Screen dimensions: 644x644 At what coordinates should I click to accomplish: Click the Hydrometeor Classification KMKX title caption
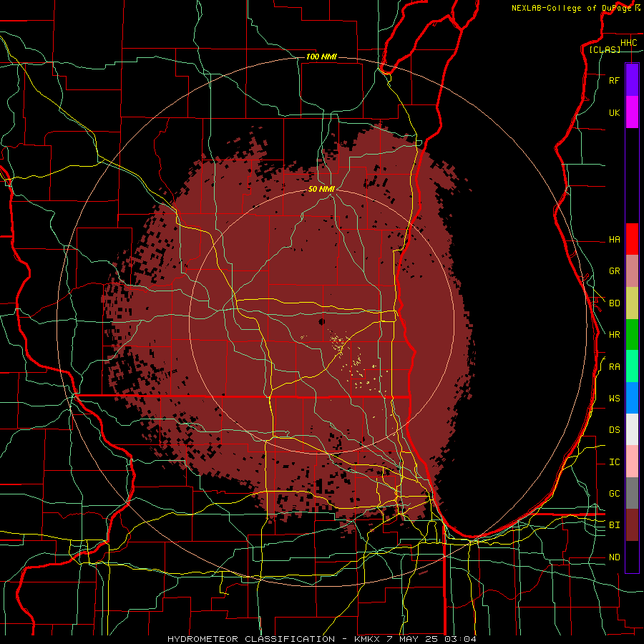(x=322, y=639)
